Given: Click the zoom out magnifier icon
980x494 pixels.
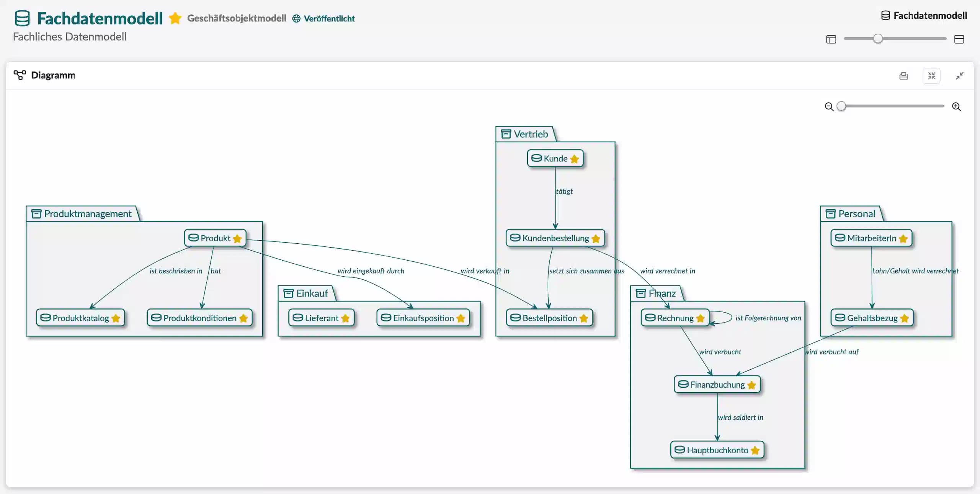Looking at the screenshot, I should coord(829,106).
